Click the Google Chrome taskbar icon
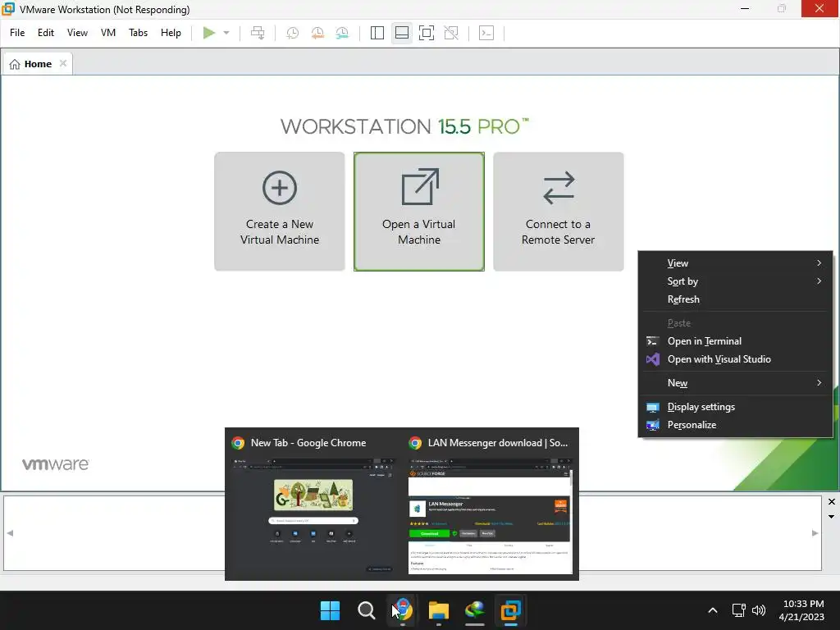Screen dimensions: 840x630 tap(402, 610)
